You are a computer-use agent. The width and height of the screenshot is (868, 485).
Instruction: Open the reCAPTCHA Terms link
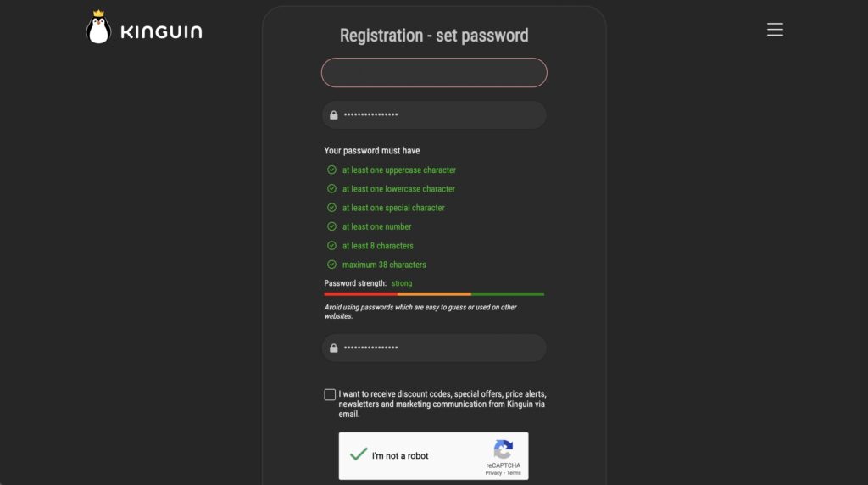(x=515, y=473)
